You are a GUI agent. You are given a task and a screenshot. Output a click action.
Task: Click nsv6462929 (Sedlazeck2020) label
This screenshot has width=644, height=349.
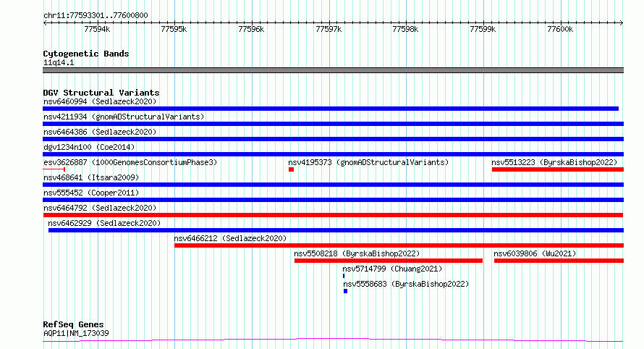click(x=104, y=223)
